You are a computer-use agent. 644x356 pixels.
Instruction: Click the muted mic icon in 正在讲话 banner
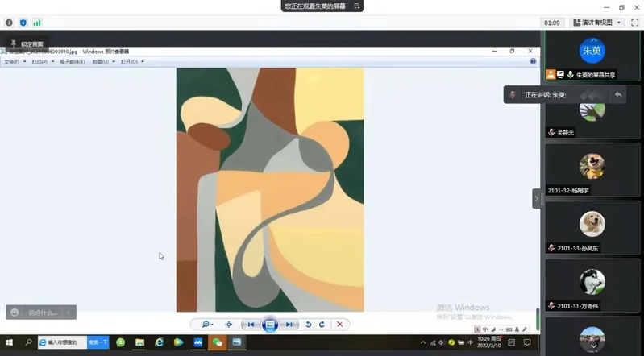[x=513, y=95]
